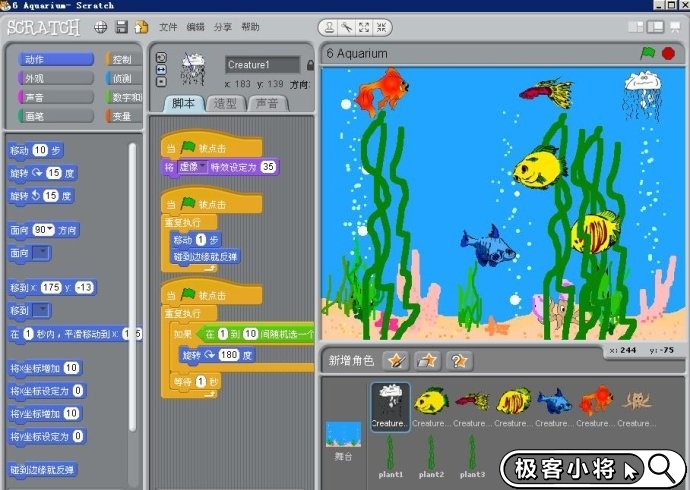Image resolution: width=690 pixels, height=490 pixels.
Task: Paint a new sprite with the star-brush button
Action: click(x=395, y=360)
